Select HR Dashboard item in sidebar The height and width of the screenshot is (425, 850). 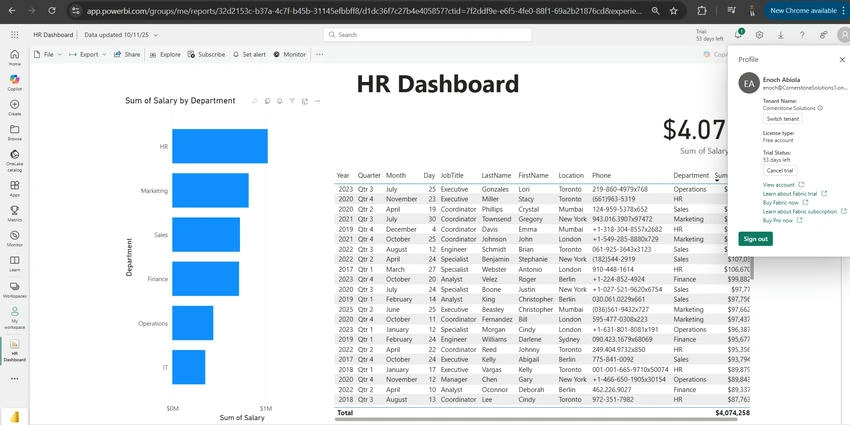coord(15,350)
